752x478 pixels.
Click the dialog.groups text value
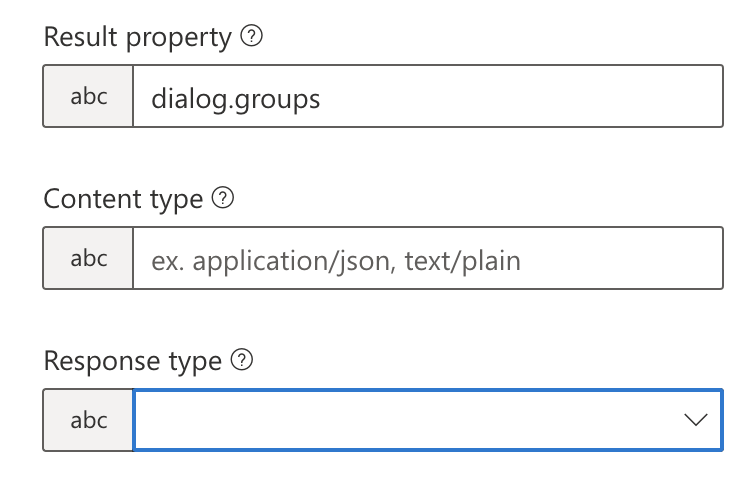point(235,99)
